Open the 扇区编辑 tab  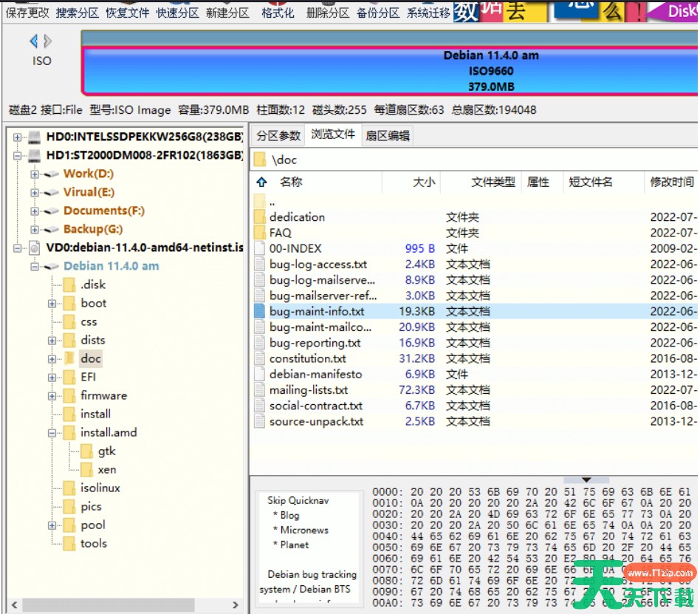point(388,135)
